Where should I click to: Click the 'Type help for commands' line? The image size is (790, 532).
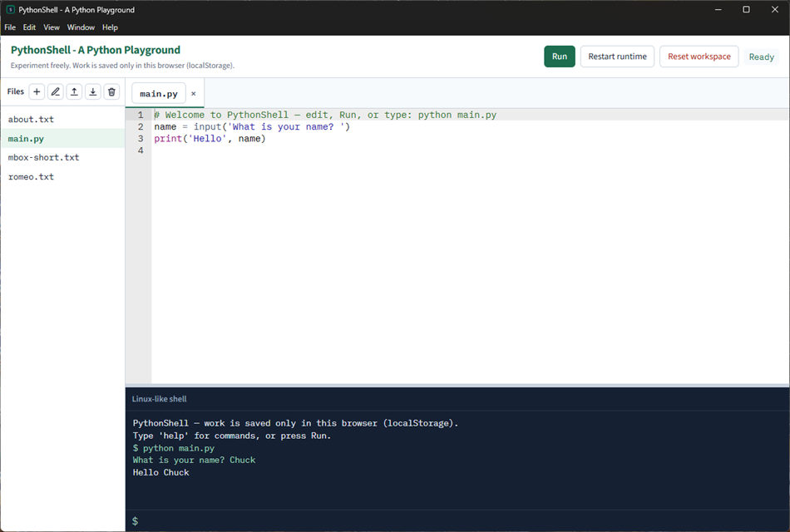click(x=232, y=436)
